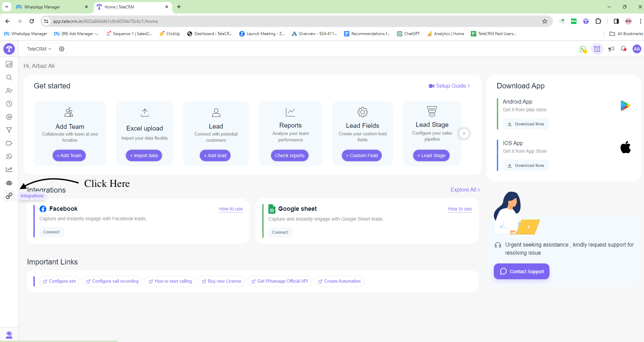This screenshot has height=342, width=644.
Task: Click the tag label icon in sidebar
Action: pyautogui.click(x=9, y=143)
